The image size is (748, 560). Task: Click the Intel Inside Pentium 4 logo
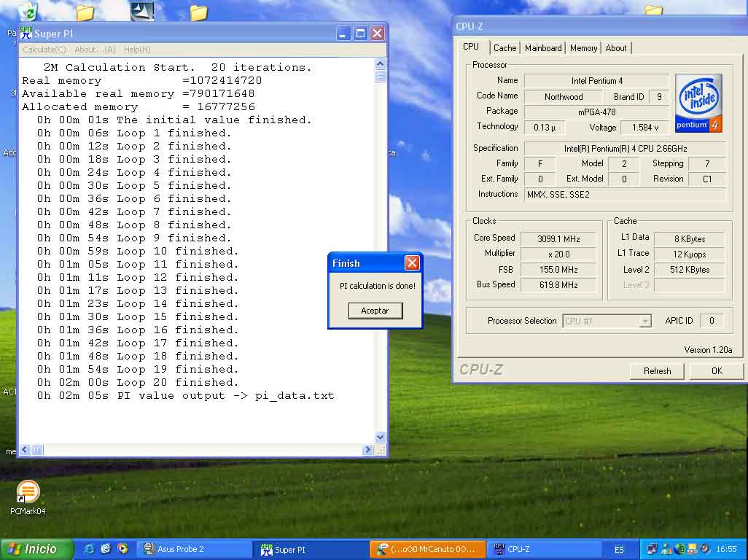[x=698, y=103]
